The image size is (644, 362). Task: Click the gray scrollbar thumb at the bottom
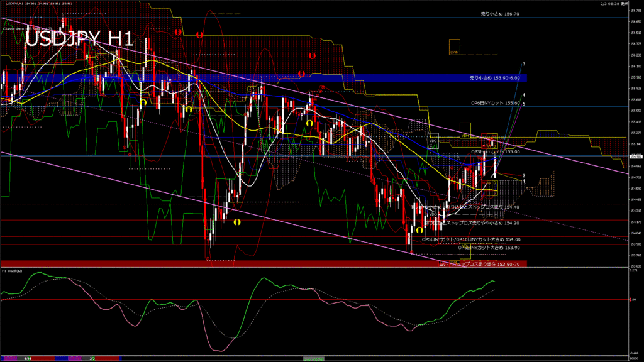tap(313, 358)
